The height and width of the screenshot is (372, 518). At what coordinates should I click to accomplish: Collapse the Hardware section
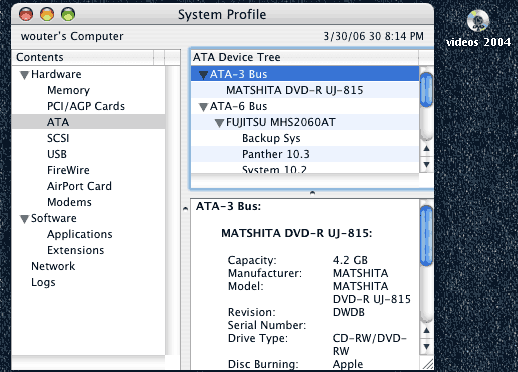coord(24,75)
